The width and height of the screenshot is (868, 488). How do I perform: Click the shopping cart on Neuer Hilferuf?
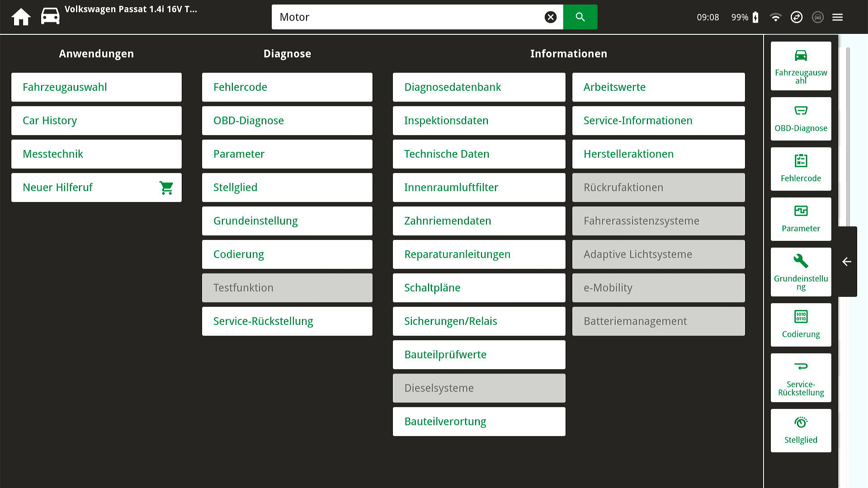pos(166,188)
